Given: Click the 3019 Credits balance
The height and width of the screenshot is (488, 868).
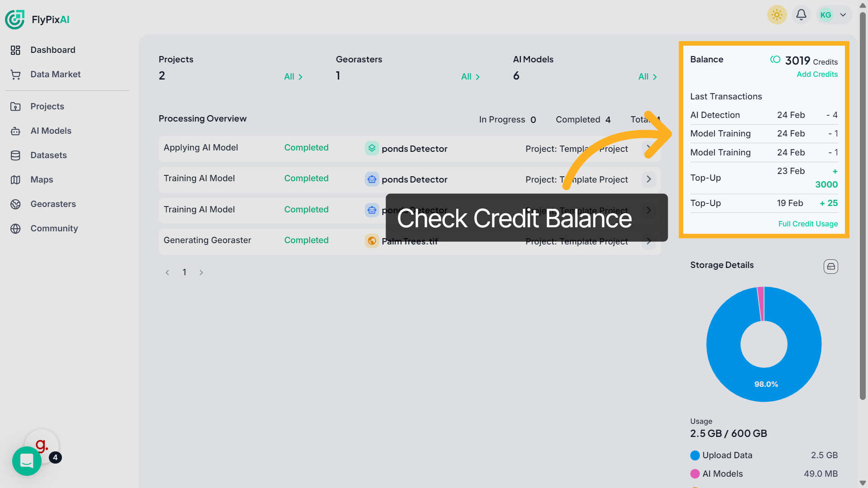Looking at the screenshot, I should pos(811,61).
